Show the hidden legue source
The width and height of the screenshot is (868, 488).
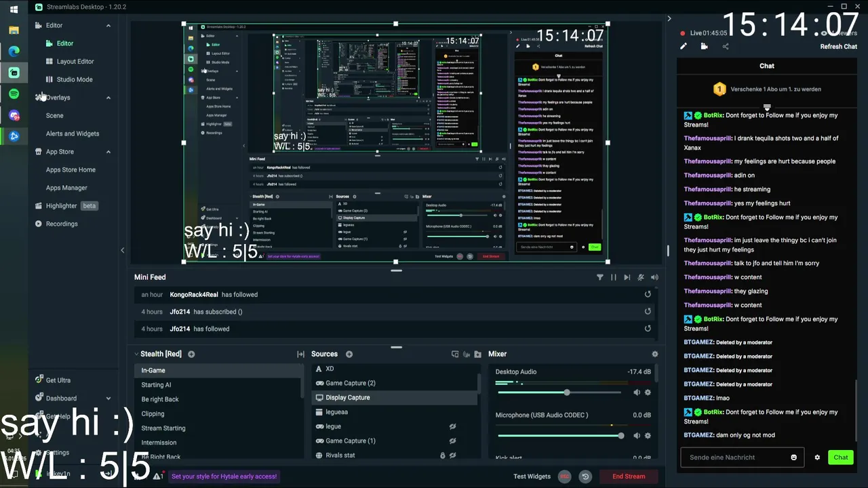click(x=452, y=426)
